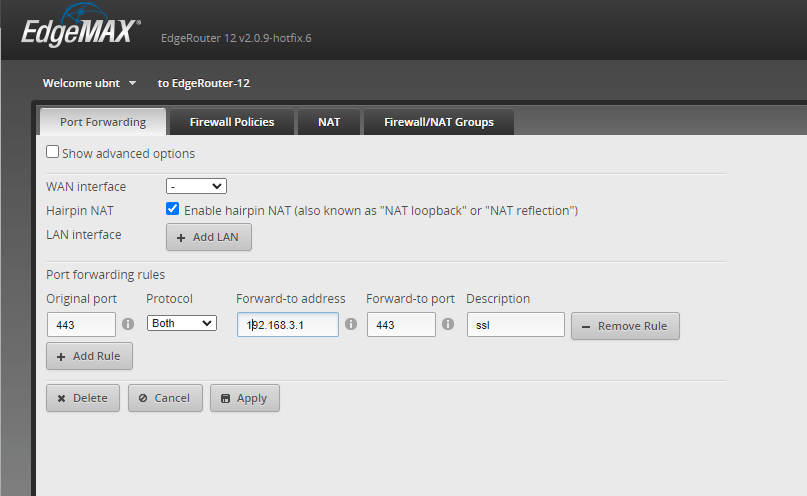This screenshot has height=496, width=807.
Task: Open the WAN interface dropdown
Action: 196,186
